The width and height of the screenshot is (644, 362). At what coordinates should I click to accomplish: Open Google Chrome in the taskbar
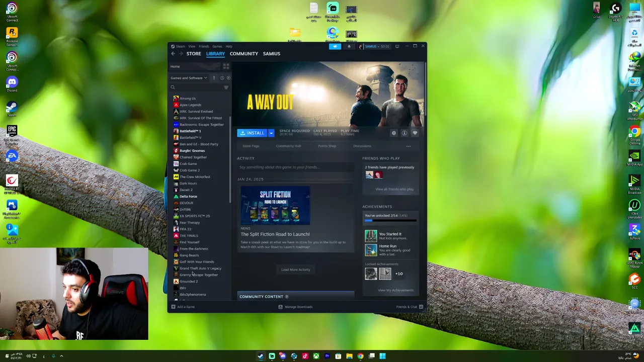pyautogui.click(x=360, y=356)
